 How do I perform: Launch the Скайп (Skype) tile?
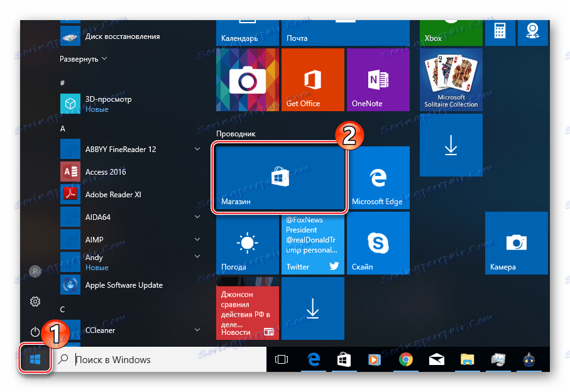pyautogui.click(x=378, y=244)
